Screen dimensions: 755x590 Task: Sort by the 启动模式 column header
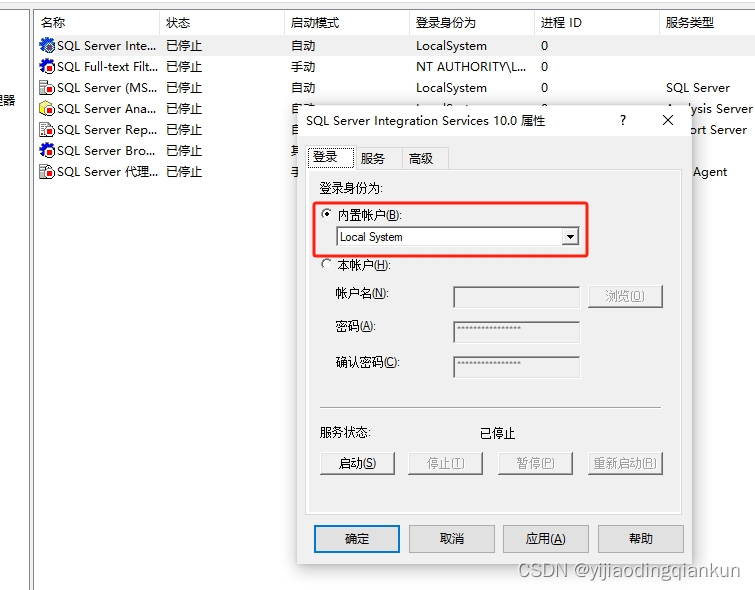[347, 23]
